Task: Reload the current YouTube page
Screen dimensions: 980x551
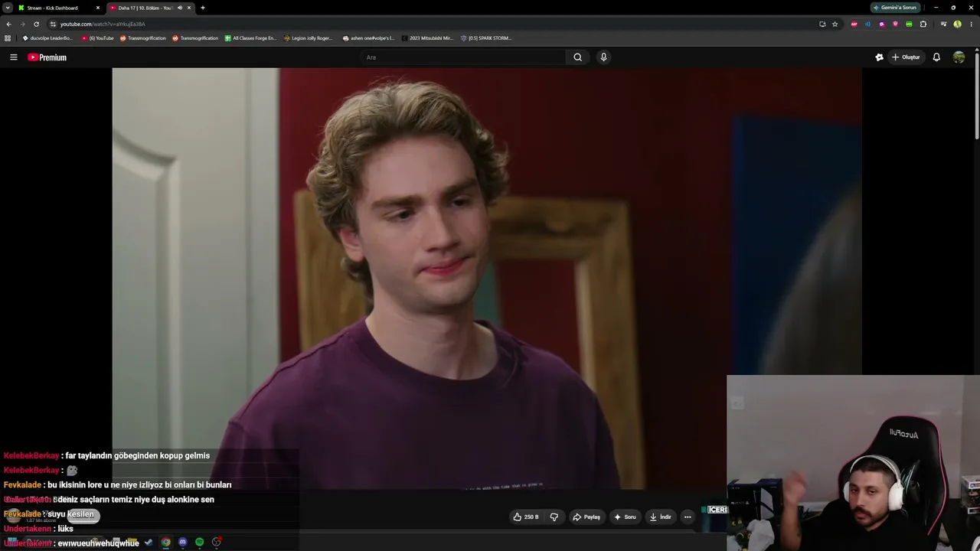Action: point(36,24)
